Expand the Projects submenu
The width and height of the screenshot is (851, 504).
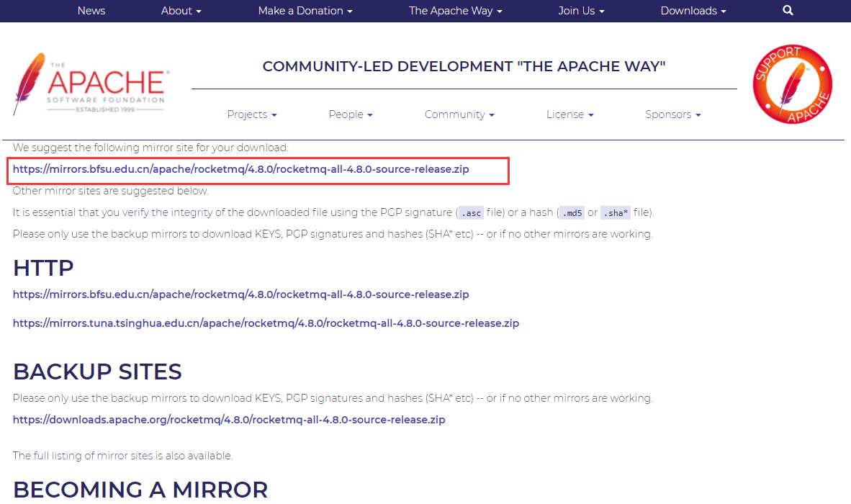coord(252,114)
